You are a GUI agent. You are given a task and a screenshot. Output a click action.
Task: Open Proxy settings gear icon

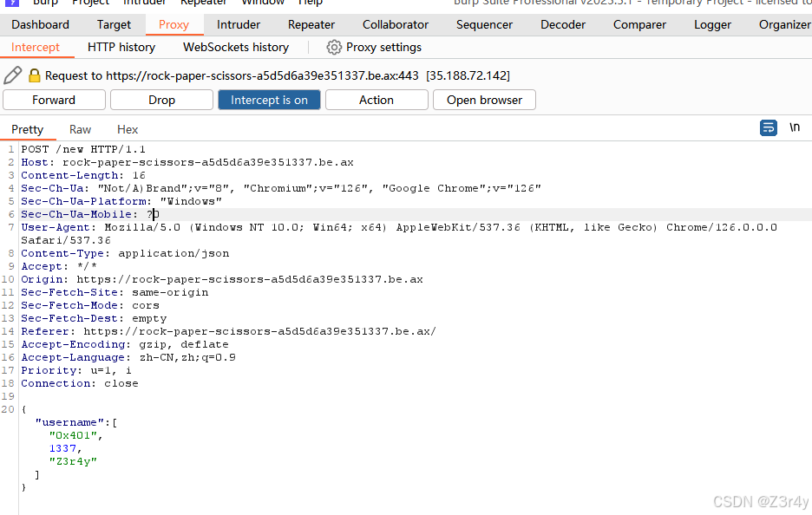(334, 48)
